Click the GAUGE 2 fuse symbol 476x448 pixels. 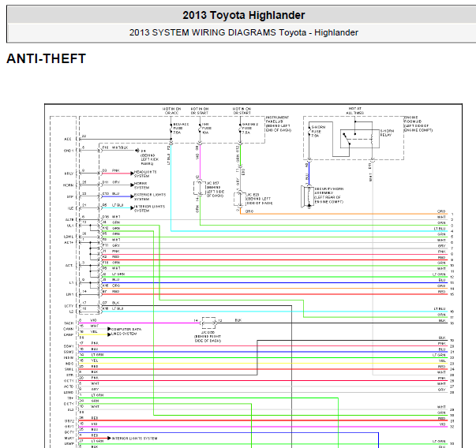point(240,129)
